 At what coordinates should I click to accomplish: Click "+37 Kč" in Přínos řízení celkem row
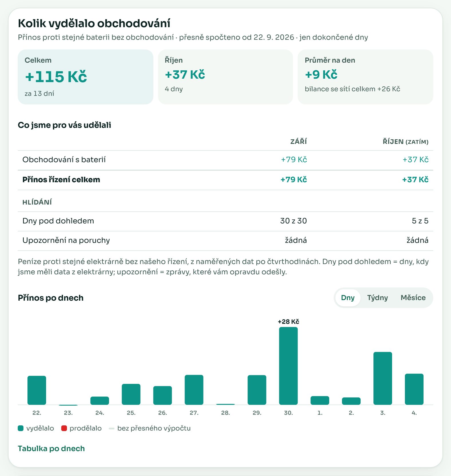pos(415,180)
